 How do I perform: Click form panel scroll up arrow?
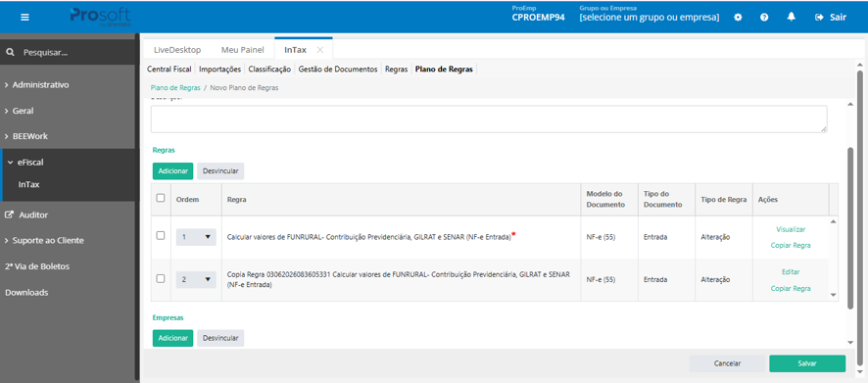[x=850, y=104]
